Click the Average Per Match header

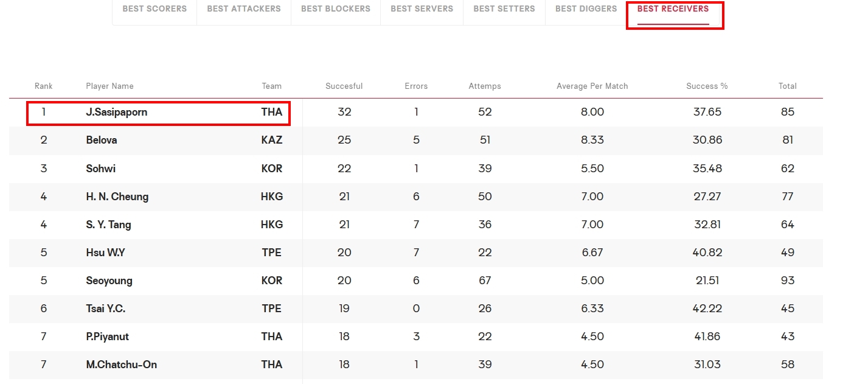[592, 86]
